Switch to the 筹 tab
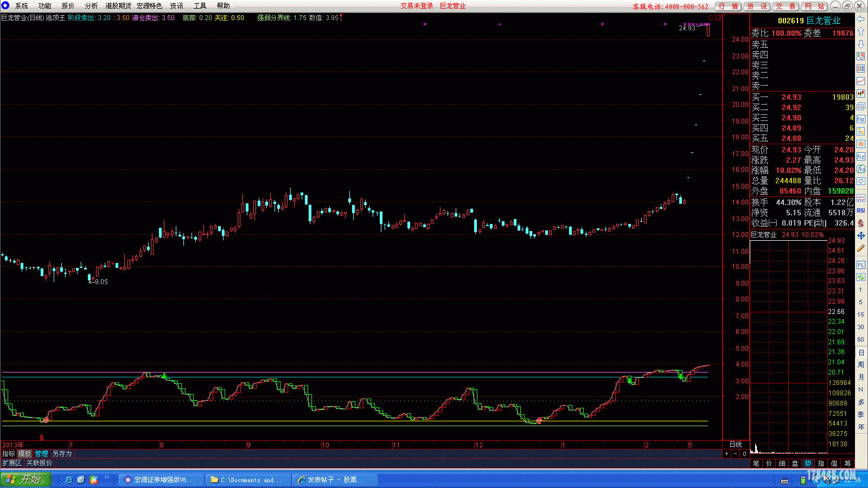This screenshot has height=488, width=868. (x=847, y=464)
